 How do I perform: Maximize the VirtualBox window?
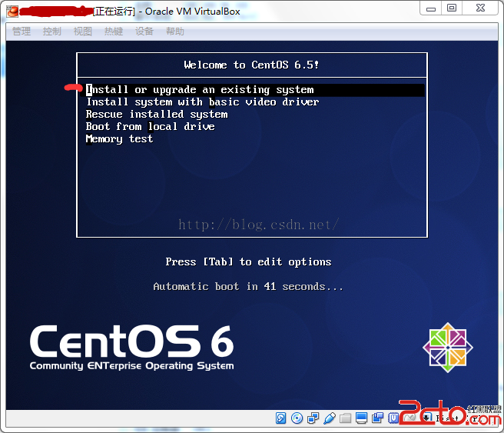(x=452, y=8)
